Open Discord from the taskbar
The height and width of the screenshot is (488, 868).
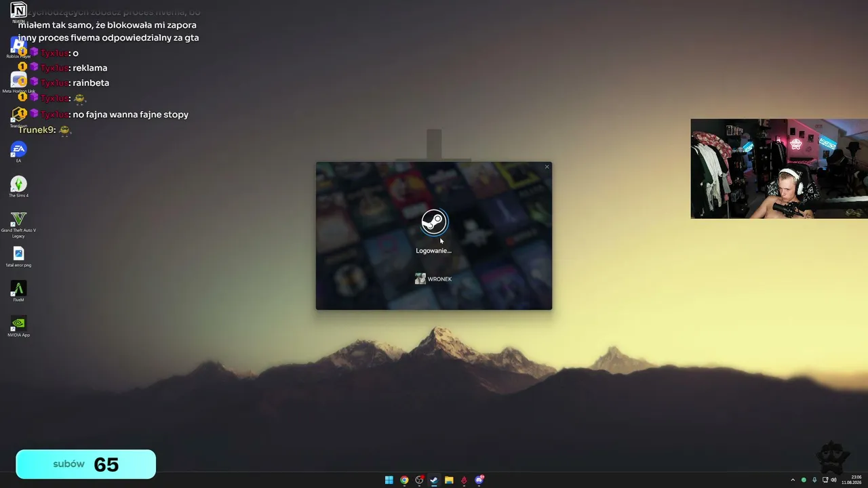[479, 481]
